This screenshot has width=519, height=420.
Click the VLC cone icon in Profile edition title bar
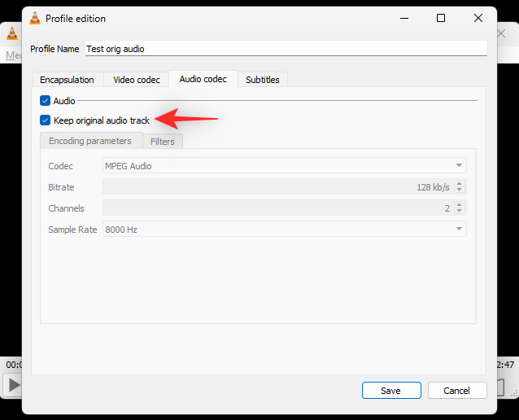[x=35, y=18]
